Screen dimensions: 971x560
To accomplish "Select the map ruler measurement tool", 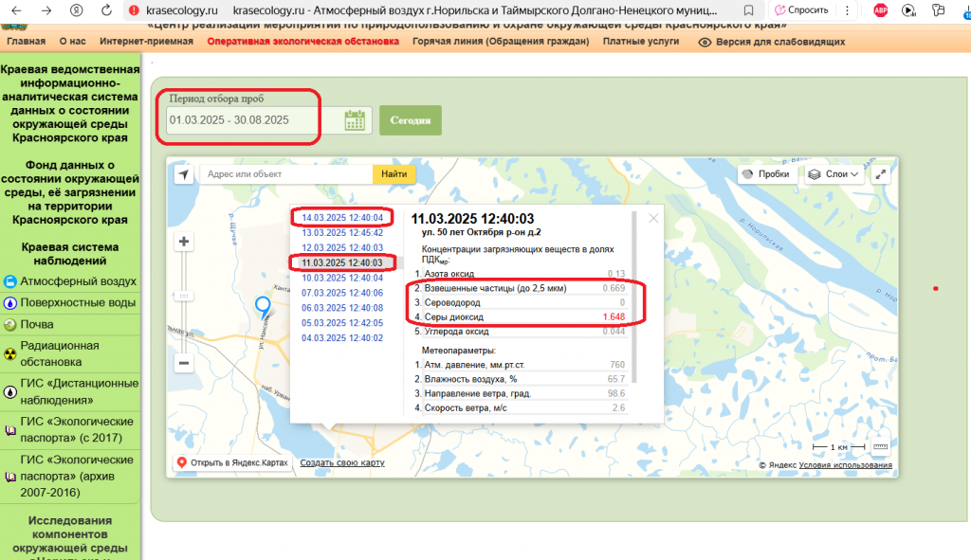I will (x=880, y=446).
